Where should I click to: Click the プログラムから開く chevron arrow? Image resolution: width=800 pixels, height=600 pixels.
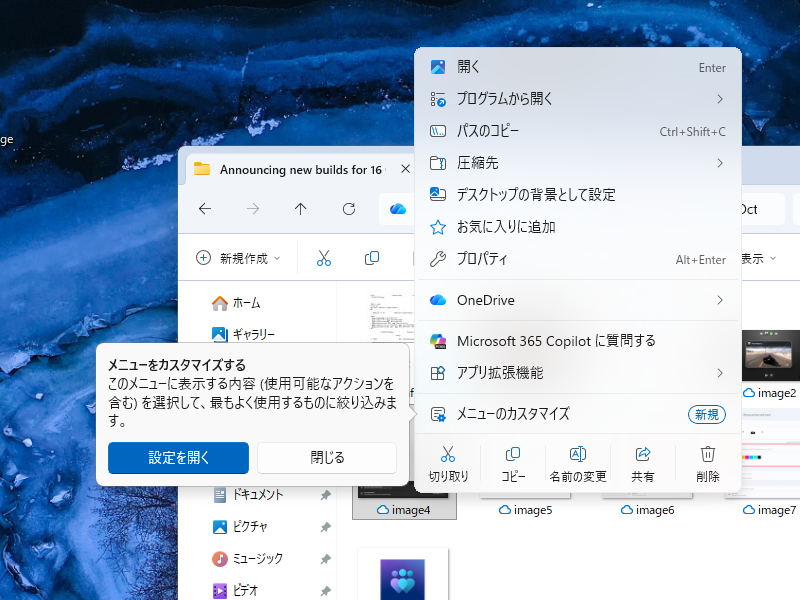click(x=720, y=99)
